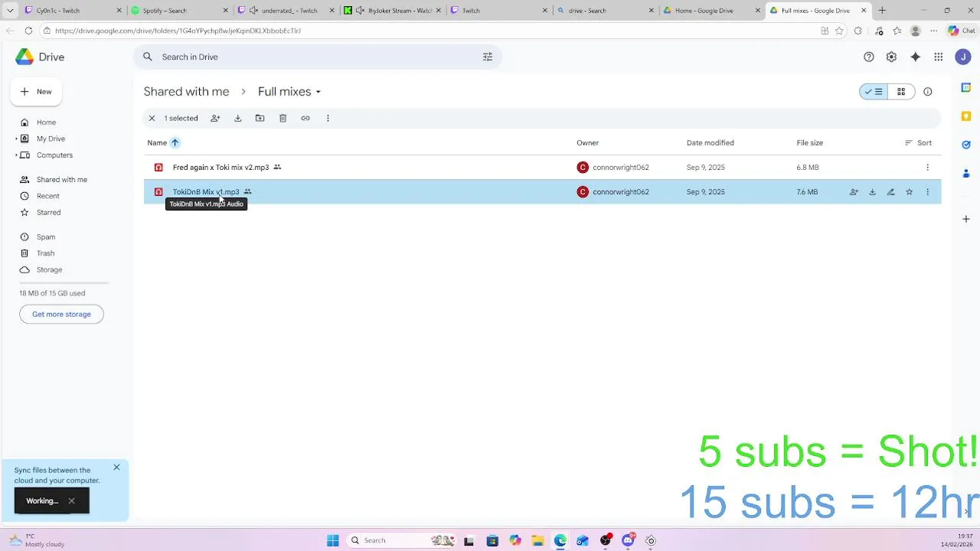Open Google Calendar in the side panel
This screenshot has width=980, height=551.
pyautogui.click(x=966, y=88)
